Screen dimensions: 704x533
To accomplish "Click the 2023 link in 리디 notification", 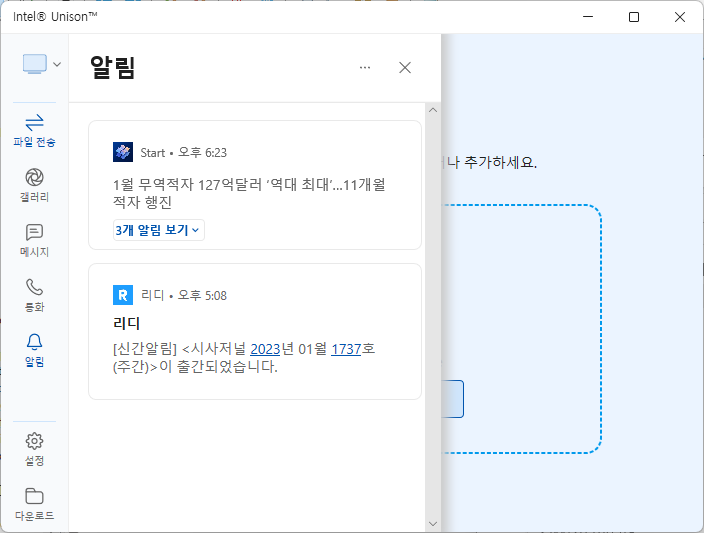I will coord(265,348).
